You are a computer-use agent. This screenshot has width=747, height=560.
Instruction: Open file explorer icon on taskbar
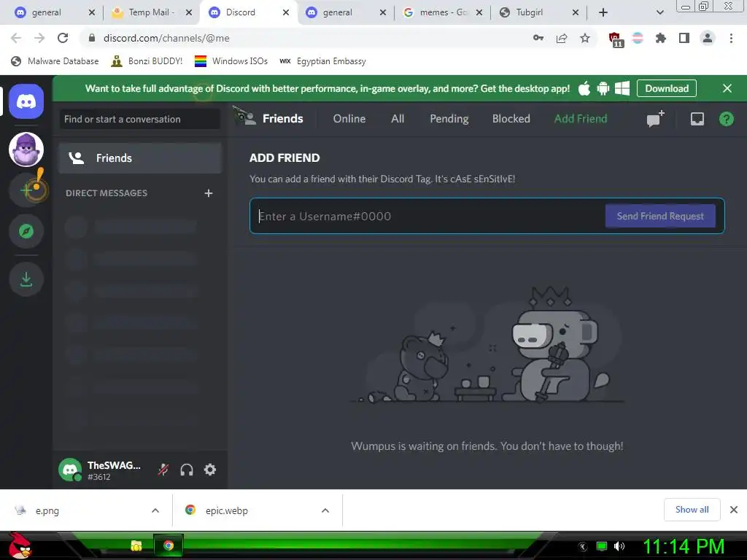coord(136,545)
